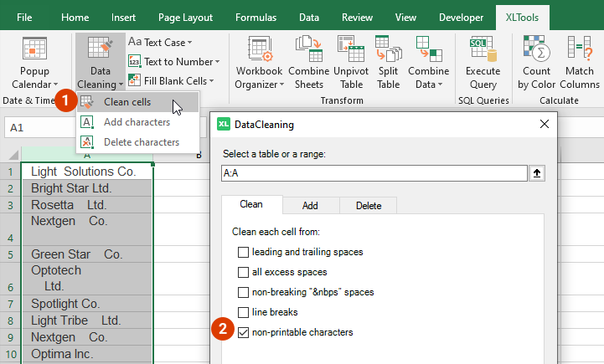Viewport: 604px width, 364px height.
Task: Click the Add characters menu icon
Action: (x=86, y=122)
